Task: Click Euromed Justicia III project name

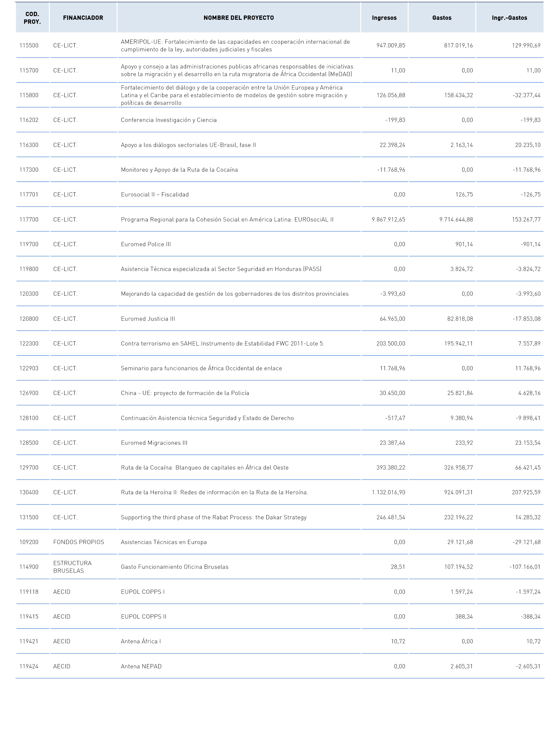Action: coord(148,319)
